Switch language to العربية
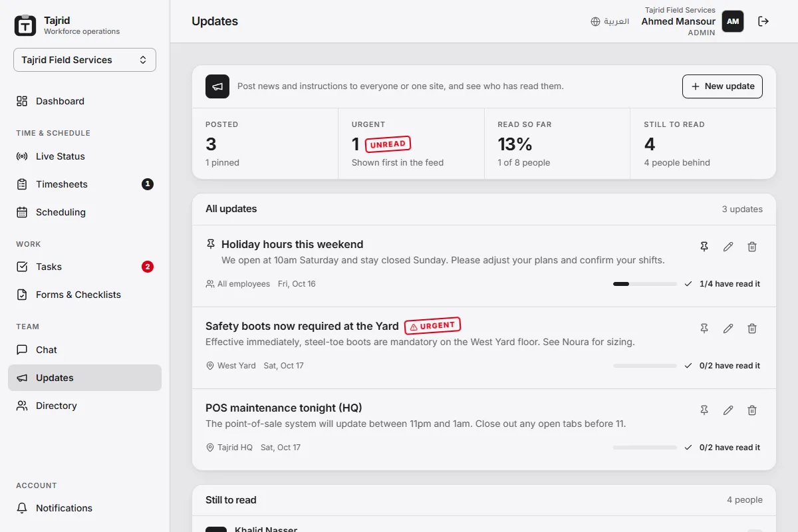 click(x=610, y=21)
